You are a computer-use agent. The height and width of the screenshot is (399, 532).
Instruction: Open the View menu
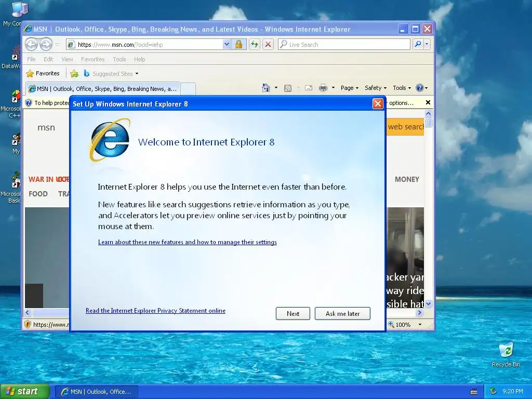[67, 59]
